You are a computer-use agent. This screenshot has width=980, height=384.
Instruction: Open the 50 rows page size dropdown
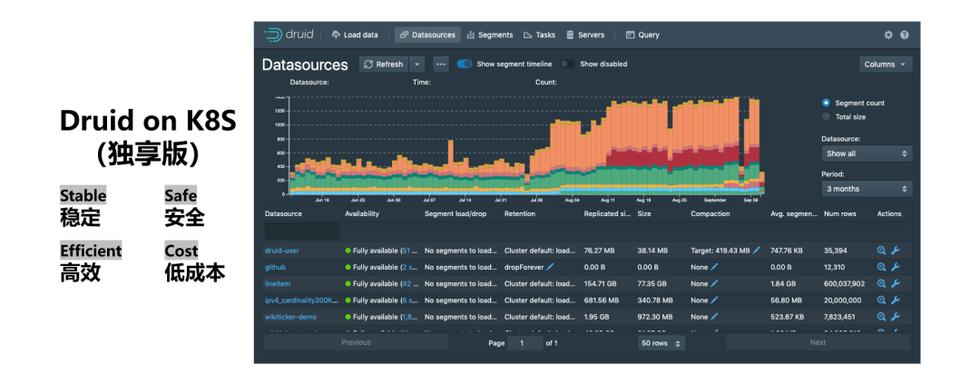pyautogui.click(x=661, y=343)
